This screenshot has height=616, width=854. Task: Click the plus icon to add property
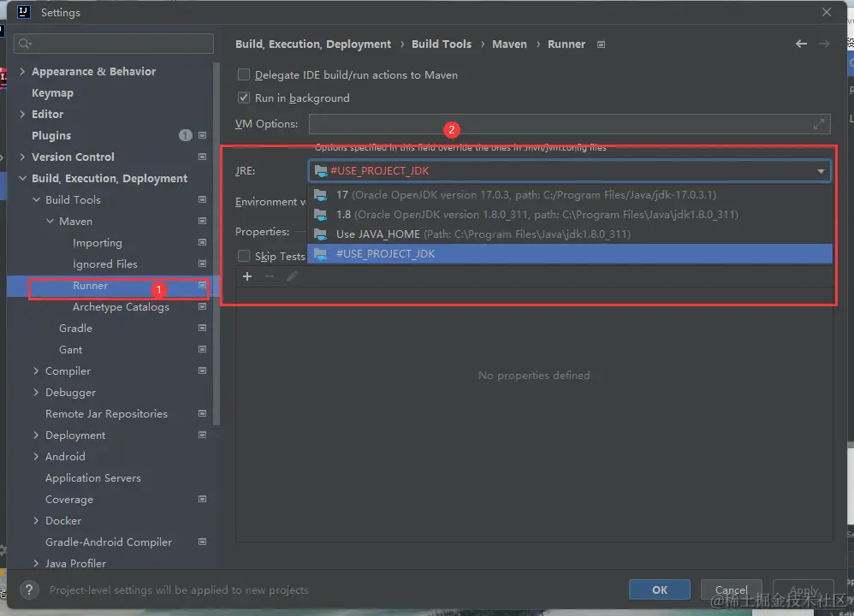pos(247,276)
